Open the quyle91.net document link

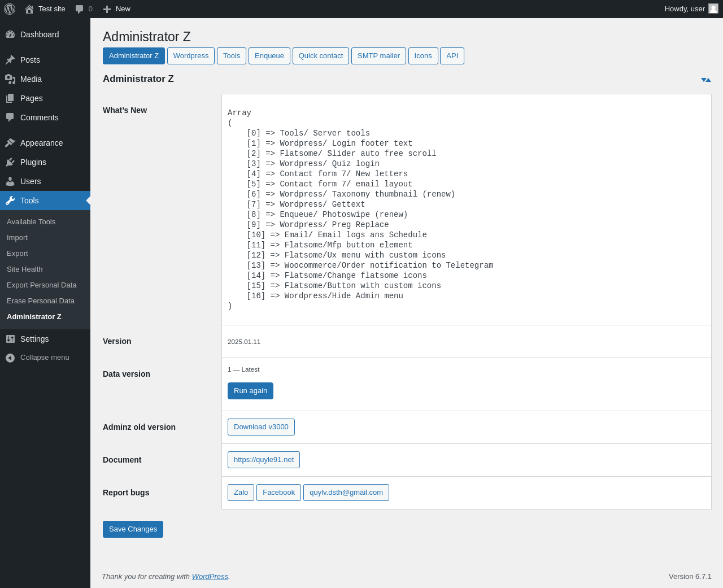tap(263, 460)
